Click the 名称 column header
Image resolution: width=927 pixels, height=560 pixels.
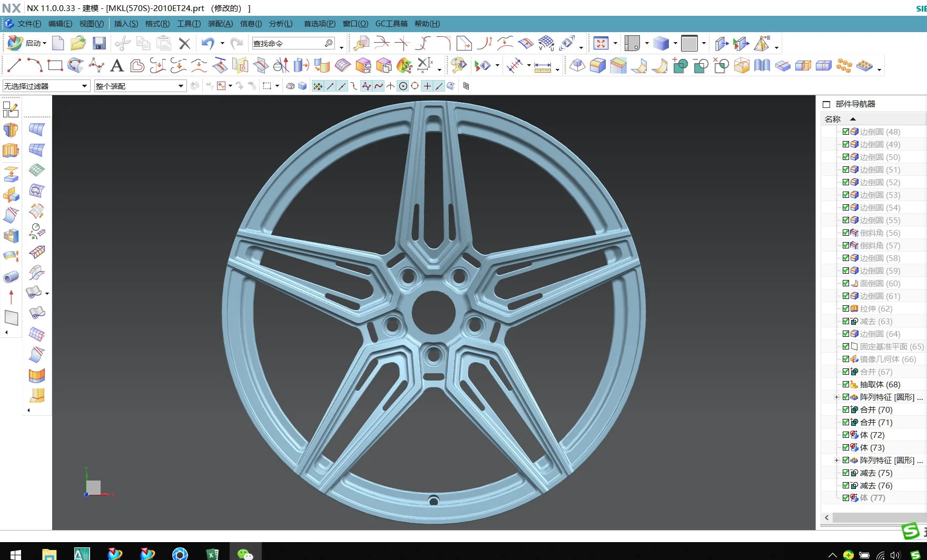pyautogui.click(x=833, y=119)
